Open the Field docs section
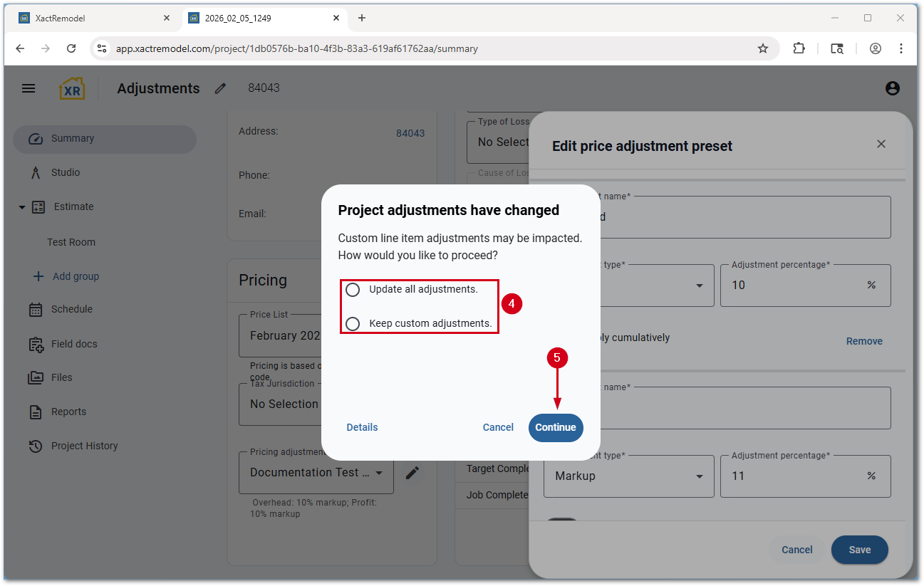The image size is (924, 586). tap(73, 343)
